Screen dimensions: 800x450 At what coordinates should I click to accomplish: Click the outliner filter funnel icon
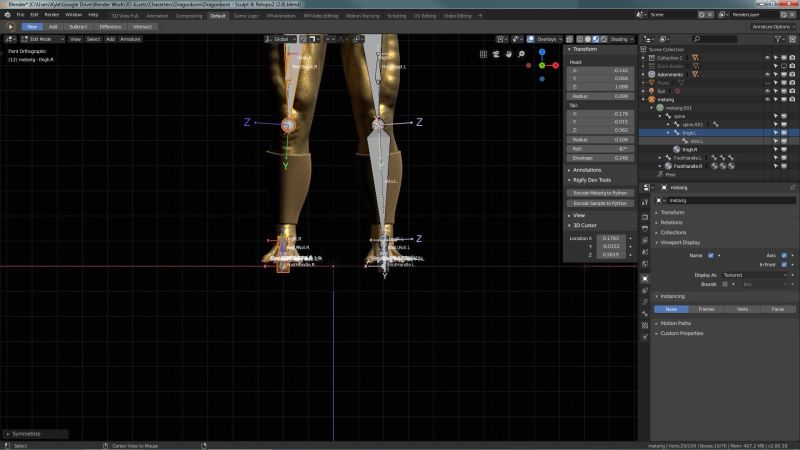click(778, 39)
